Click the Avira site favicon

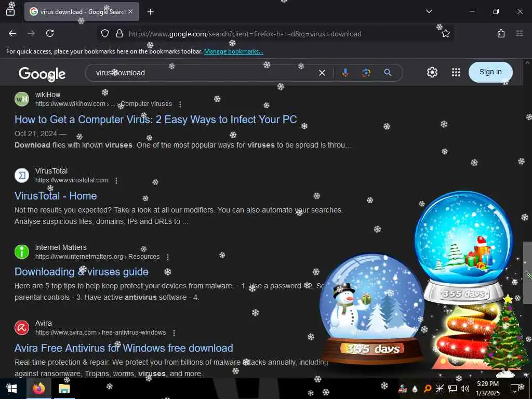(22, 328)
